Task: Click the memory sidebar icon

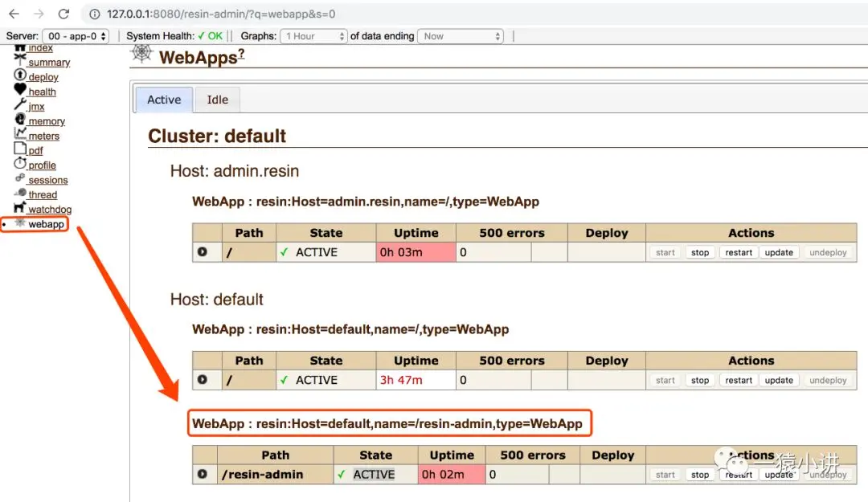Action: [20, 119]
